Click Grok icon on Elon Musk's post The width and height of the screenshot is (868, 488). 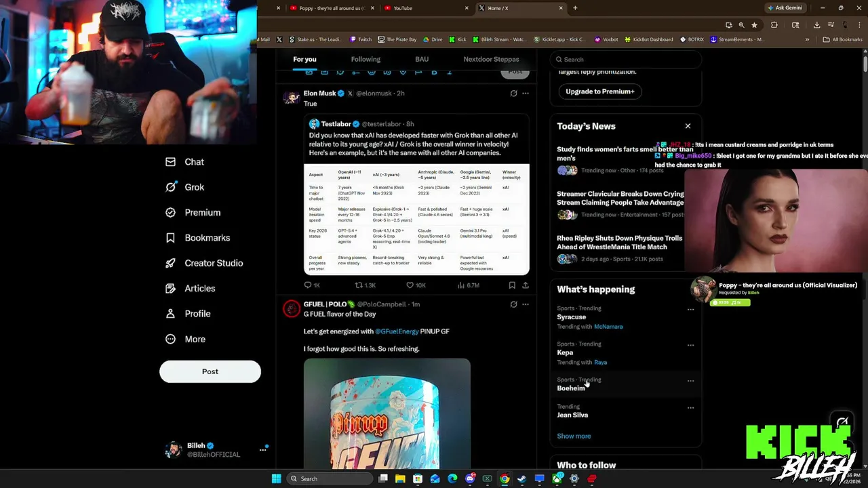click(x=513, y=94)
